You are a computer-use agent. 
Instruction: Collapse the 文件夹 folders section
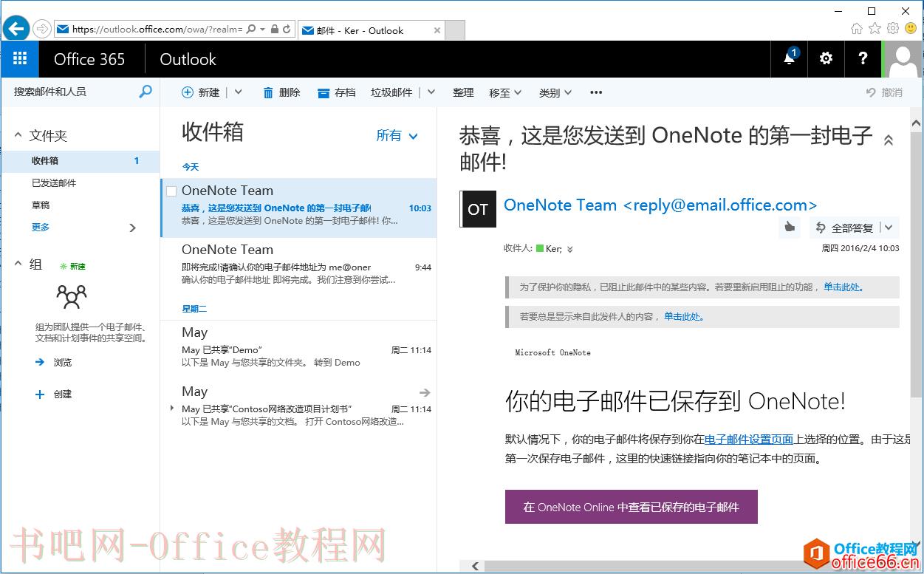(x=18, y=136)
